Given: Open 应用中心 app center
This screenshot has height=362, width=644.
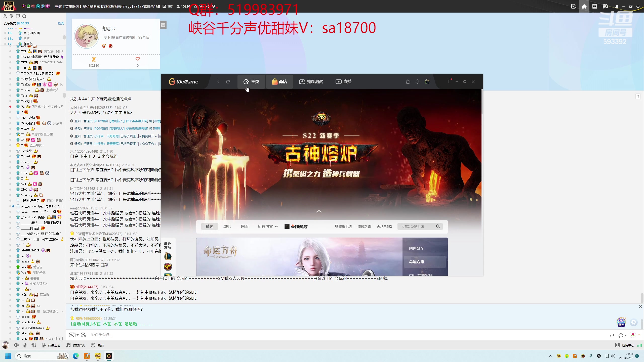Looking at the screenshot, I should tap(625, 345).
